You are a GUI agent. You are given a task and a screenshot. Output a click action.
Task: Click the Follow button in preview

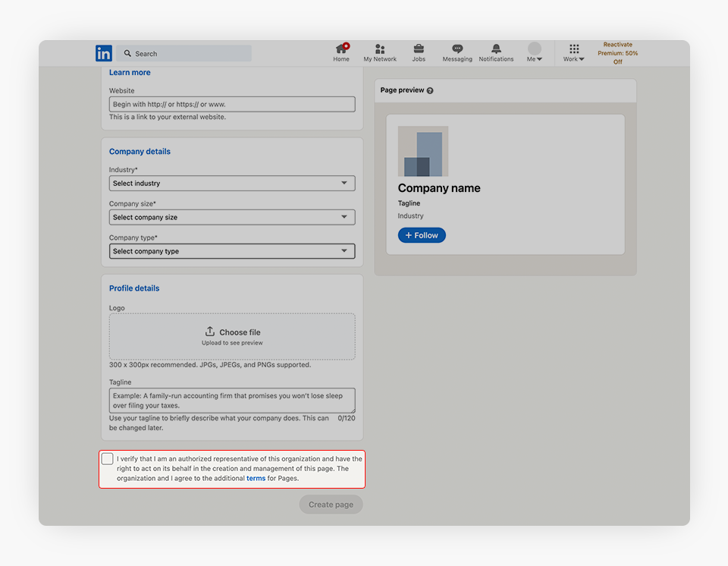(x=422, y=235)
